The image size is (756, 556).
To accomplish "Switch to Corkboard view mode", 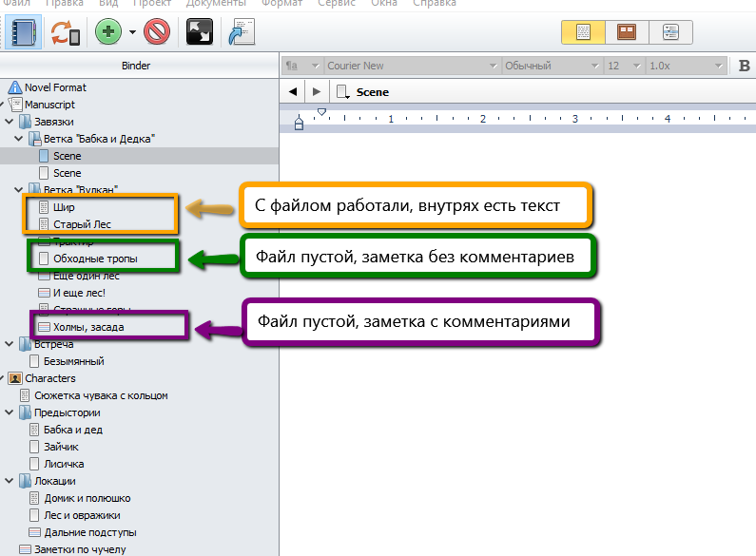I will (x=626, y=31).
